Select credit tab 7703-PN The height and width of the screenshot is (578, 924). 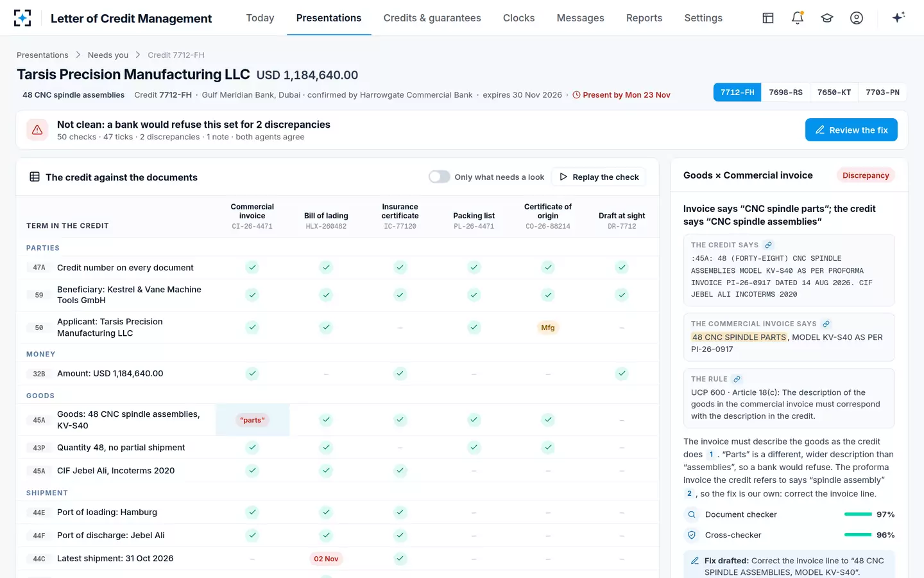882,92
